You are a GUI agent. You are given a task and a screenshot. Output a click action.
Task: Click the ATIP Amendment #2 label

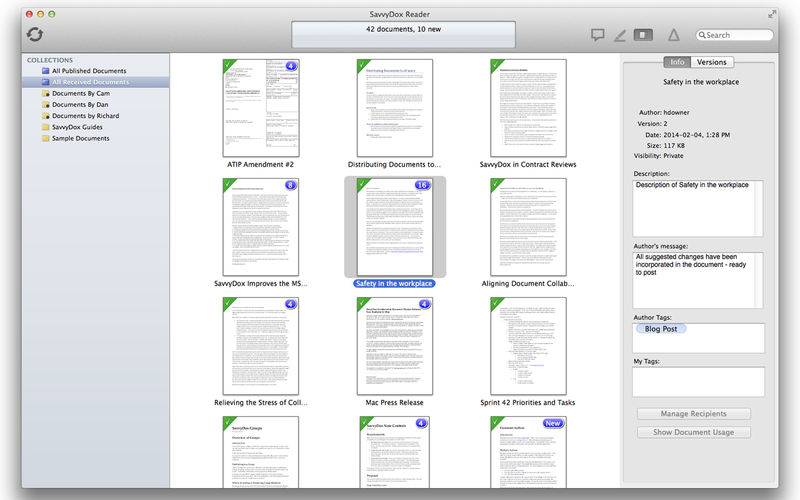pos(260,164)
